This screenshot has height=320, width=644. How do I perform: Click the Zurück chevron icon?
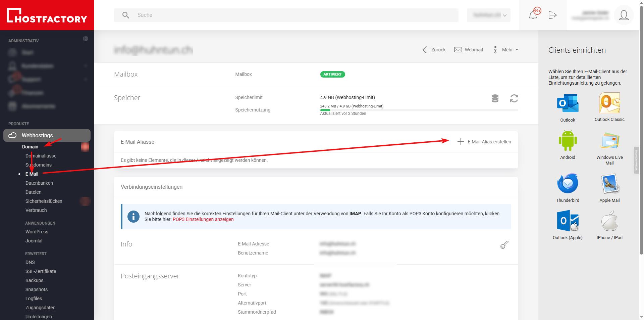click(x=425, y=50)
